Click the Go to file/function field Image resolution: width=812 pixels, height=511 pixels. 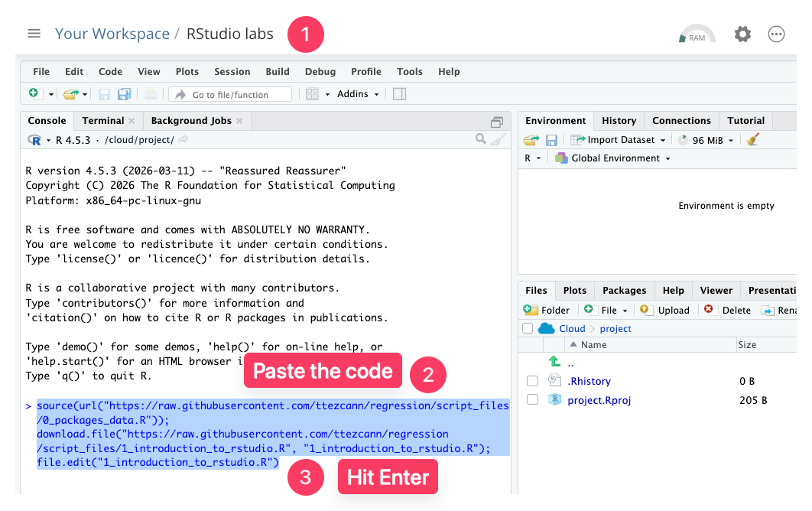[x=230, y=94]
